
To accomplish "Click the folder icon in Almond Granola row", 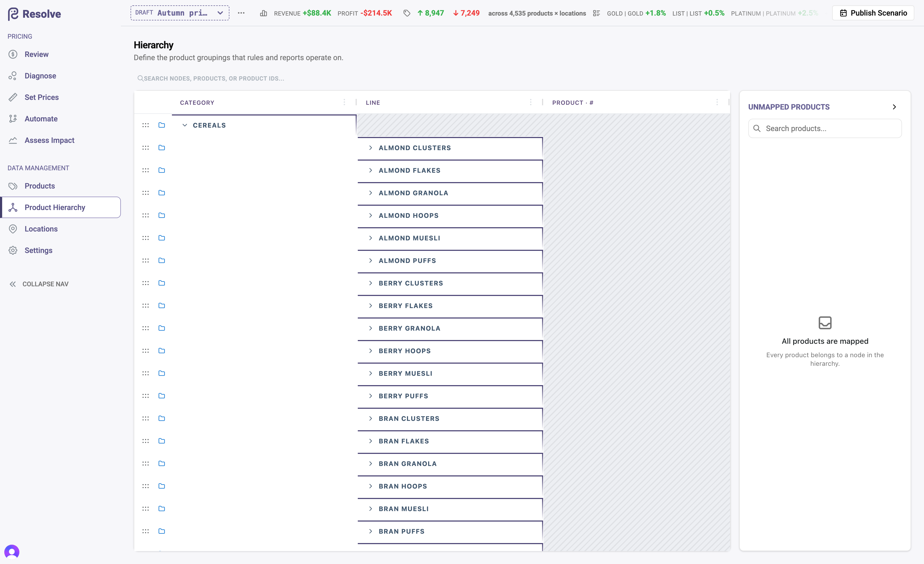I will [162, 193].
